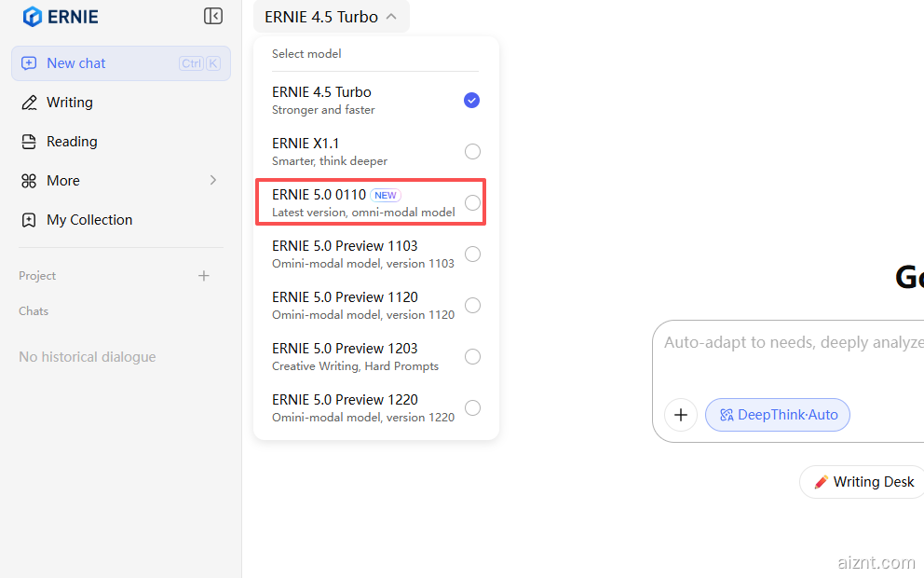Expand the More submenu chevron

tap(212, 180)
